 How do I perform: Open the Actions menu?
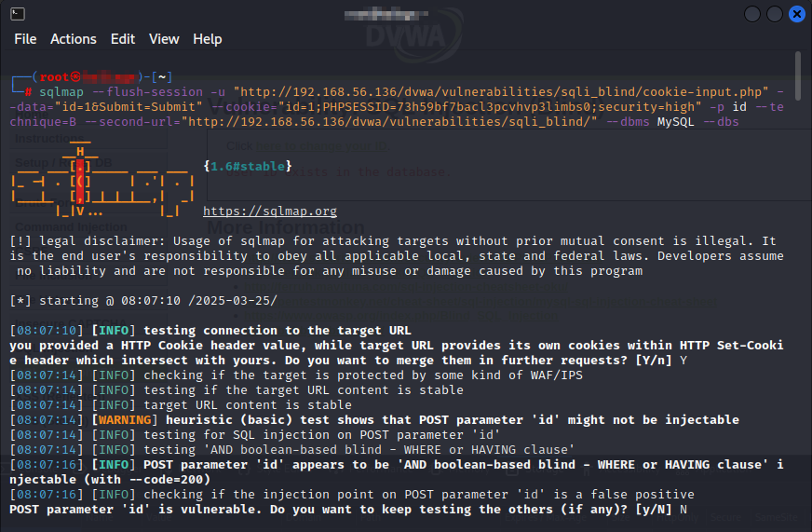point(73,39)
